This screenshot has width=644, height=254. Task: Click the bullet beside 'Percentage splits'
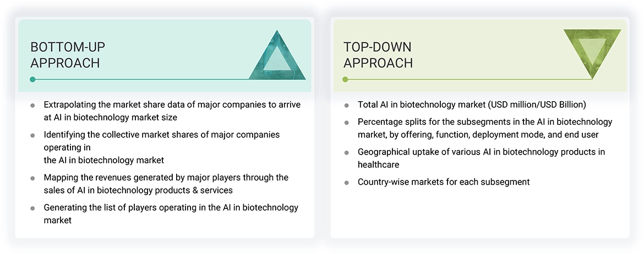(346, 123)
